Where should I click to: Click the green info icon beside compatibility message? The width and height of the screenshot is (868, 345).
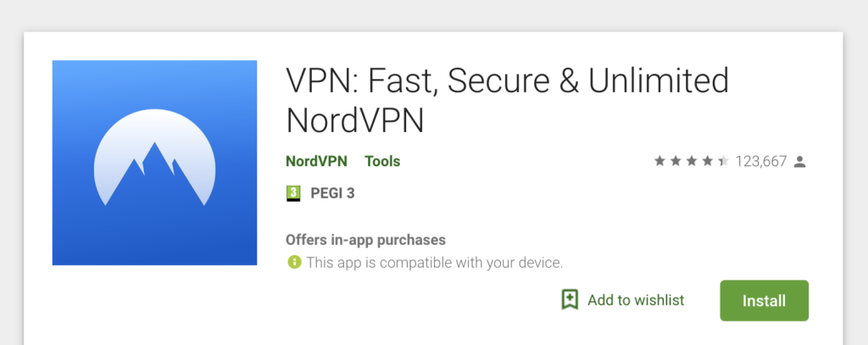pyautogui.click(x=293, y=263)
